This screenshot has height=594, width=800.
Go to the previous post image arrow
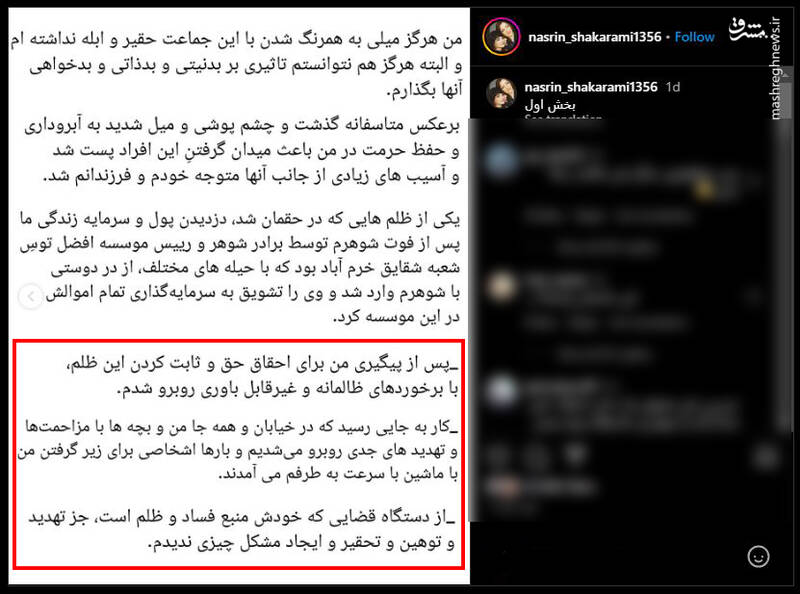click(30, 296)
